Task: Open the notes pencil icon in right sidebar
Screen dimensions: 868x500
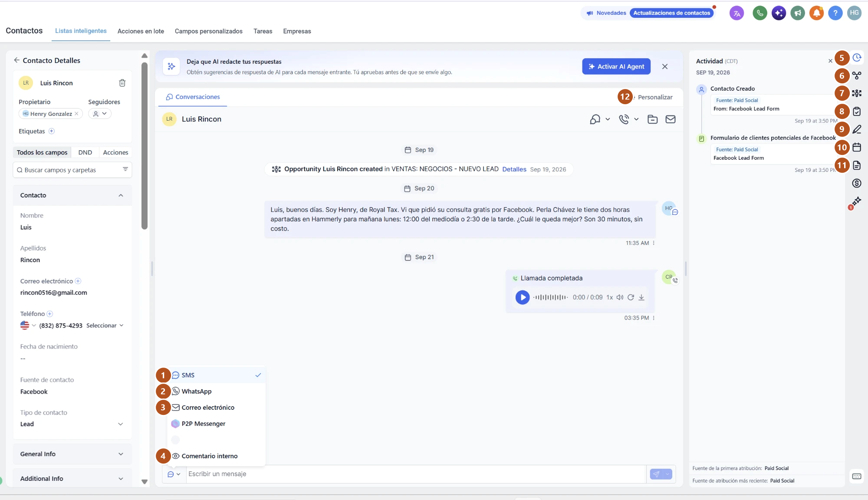Action: (857, 129)
